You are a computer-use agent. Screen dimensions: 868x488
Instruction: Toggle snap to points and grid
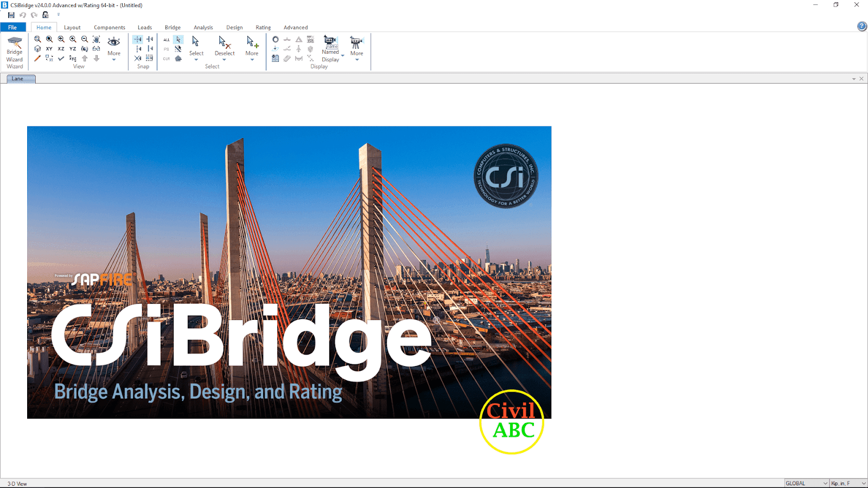point(138,40)
